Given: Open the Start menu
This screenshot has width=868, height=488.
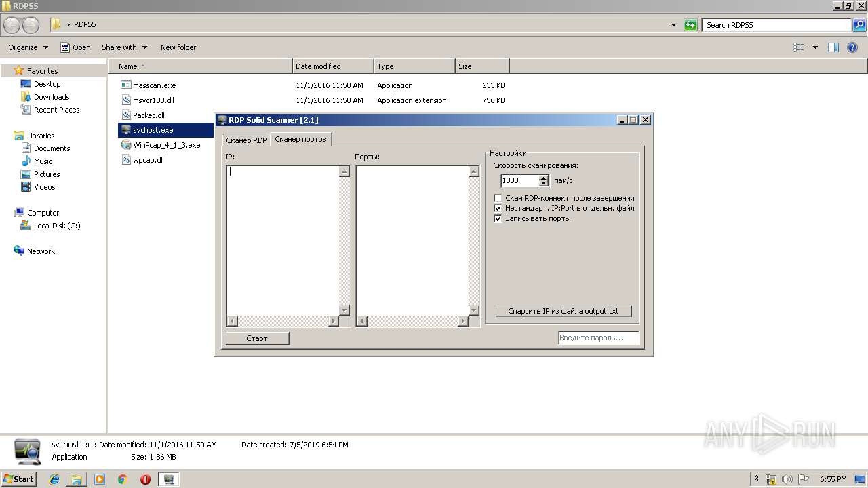Looking at the screenshot, I should (x=18, y=479).
